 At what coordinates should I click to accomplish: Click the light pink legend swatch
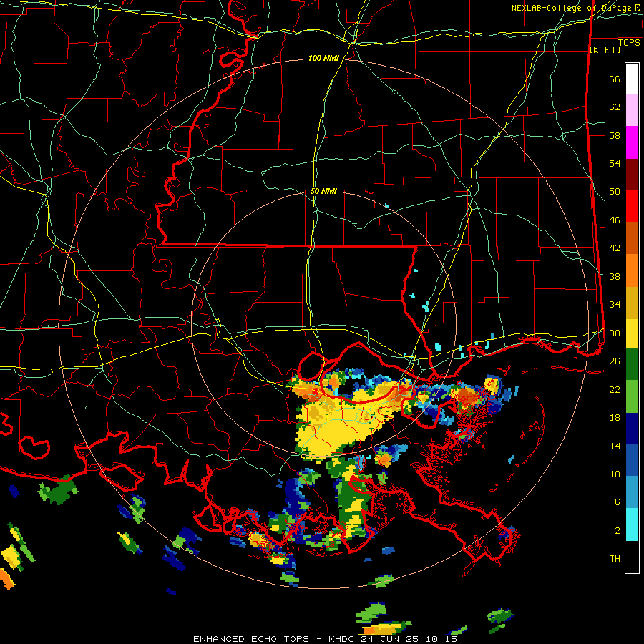tap(632, 109)
